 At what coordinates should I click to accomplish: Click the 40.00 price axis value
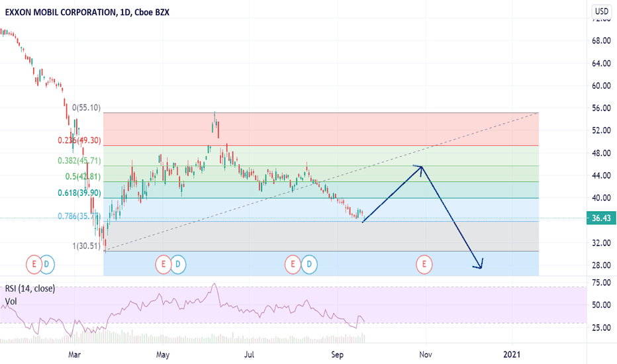tap(601, 198)
